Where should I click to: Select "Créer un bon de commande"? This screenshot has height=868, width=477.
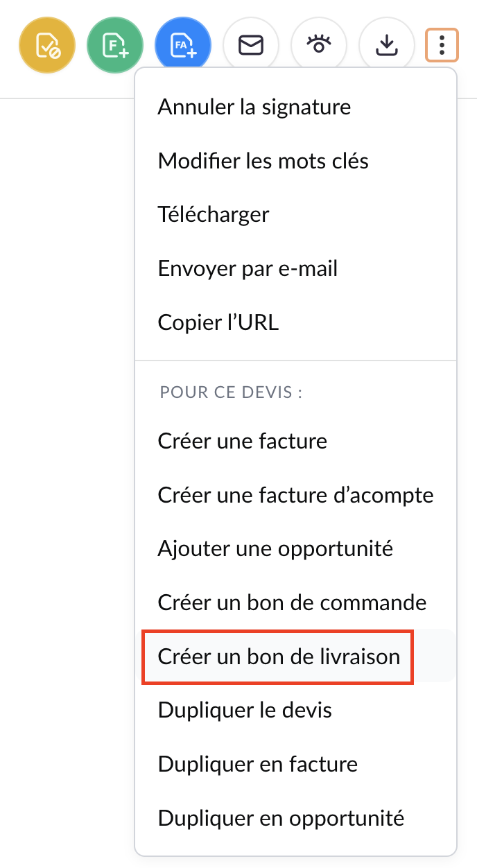pyautogui.click(x=293, y=602)
